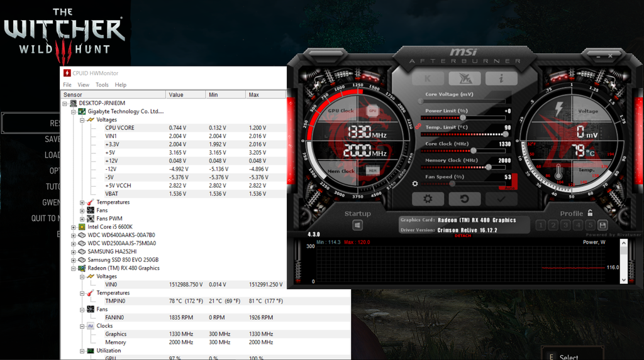Expand WDC WD6400AAKS-00A7B0 drive node
Screen dimensions: 644x360
click(74, 235)
